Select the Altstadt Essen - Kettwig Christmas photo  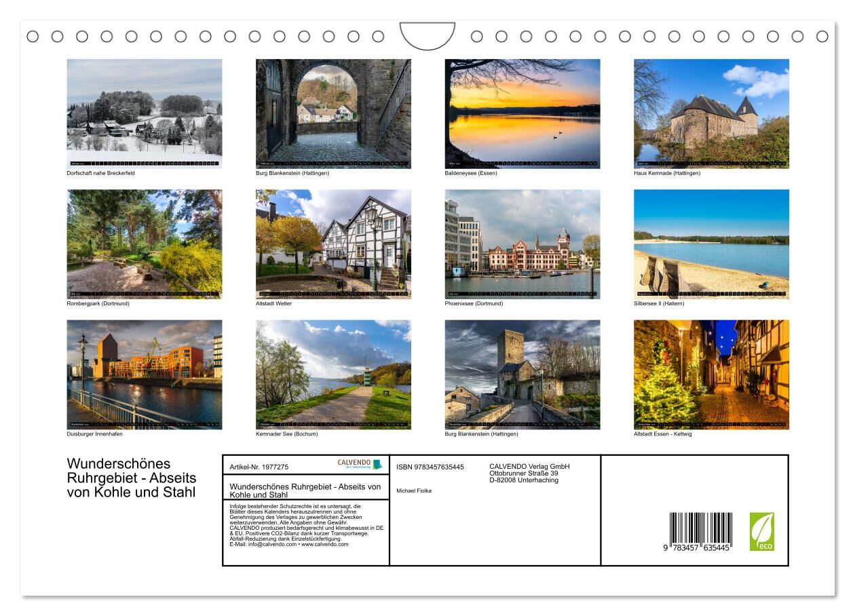711,374
